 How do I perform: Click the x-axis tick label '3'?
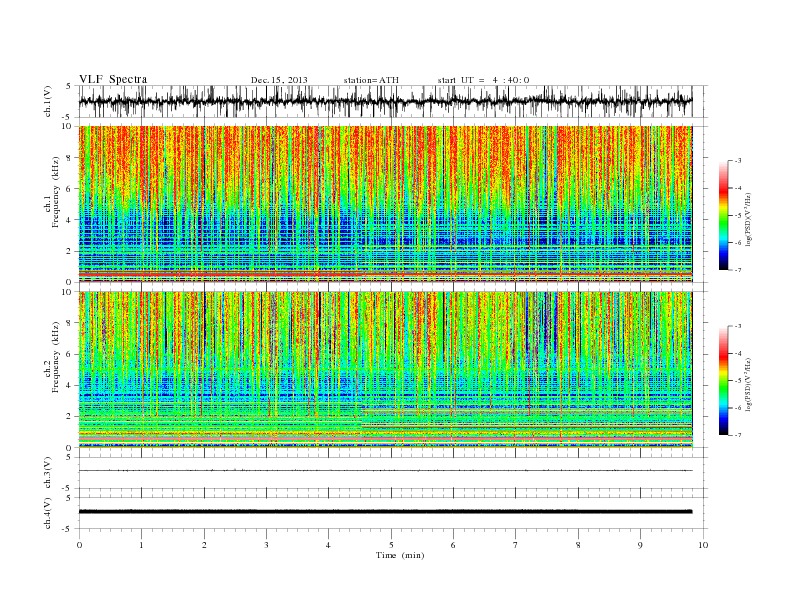coord(266,545)
